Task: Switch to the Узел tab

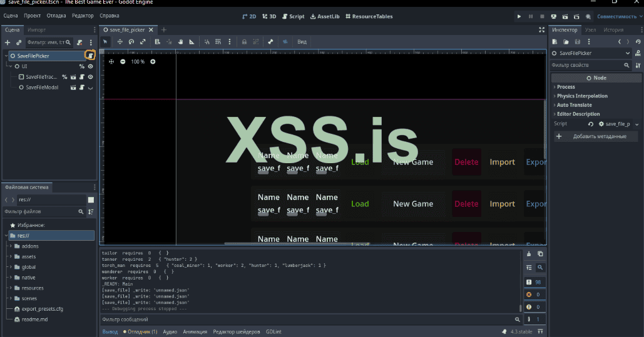Action: 590,29
